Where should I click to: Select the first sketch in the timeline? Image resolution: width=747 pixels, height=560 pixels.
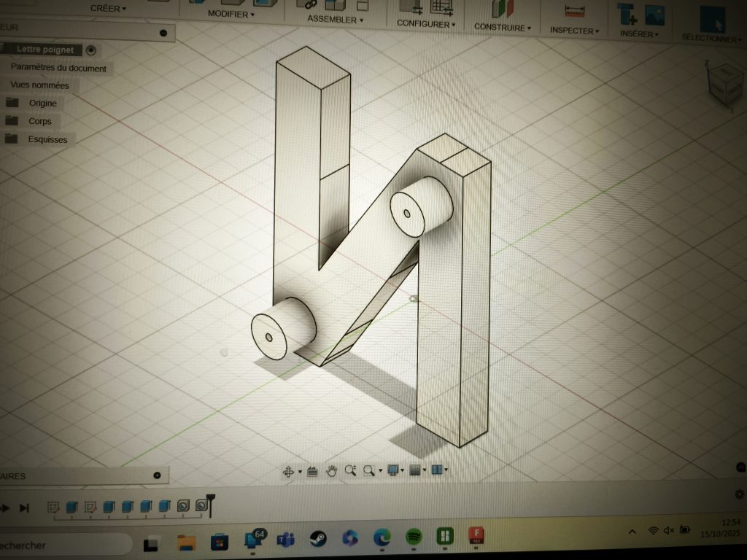click(x=53, y=507)
